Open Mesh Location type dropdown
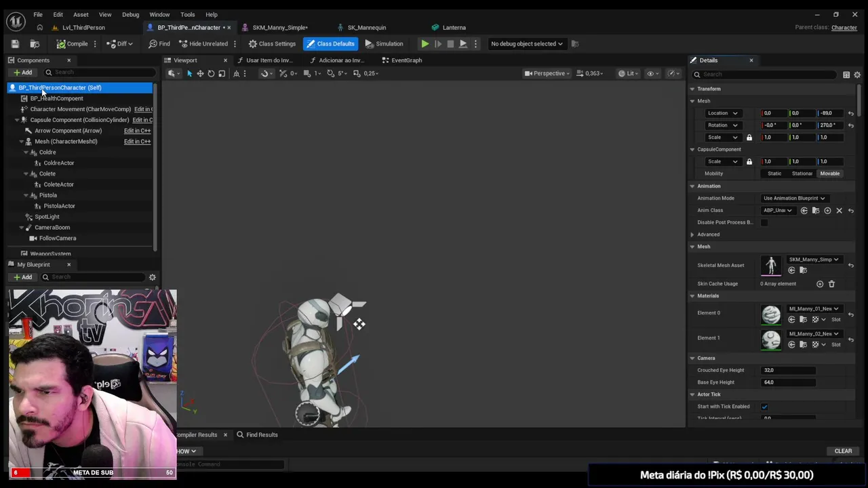Image resolution: width=868 pixels, height=488 pixels. (x=722, y=113)
